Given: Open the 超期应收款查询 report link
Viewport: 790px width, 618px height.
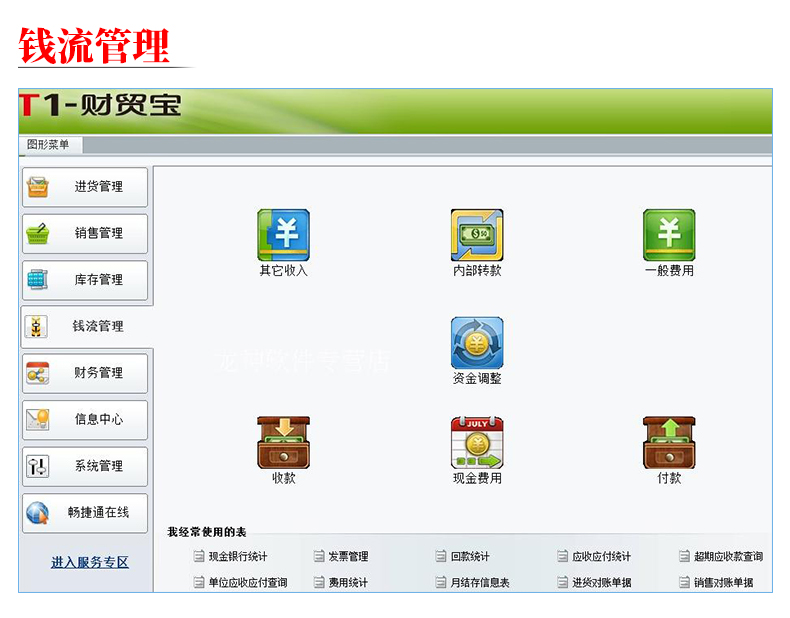Looking at the screenshot, I should click(729, 556).
